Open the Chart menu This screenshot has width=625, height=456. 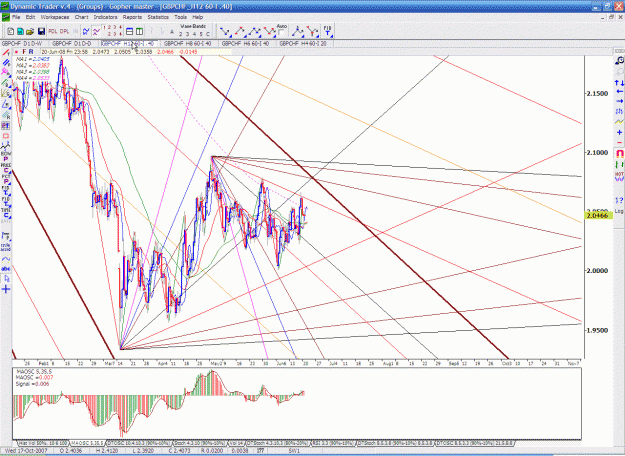point(81,17)
